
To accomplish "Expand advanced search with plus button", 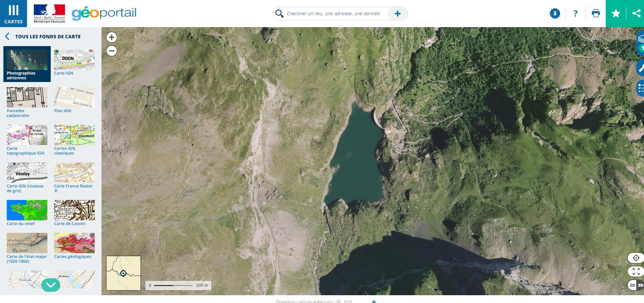I will [398, 14].
